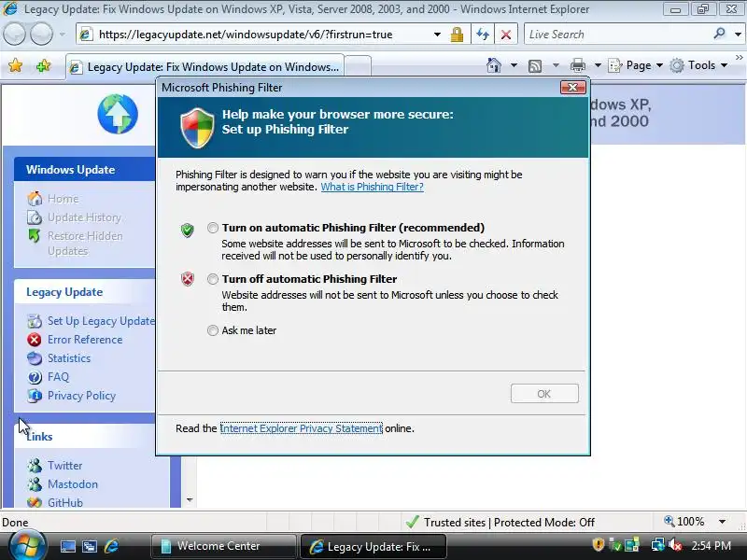747x560 pixels.
Task: Click the OK button in dialog
Action: [x=544, y=394]
